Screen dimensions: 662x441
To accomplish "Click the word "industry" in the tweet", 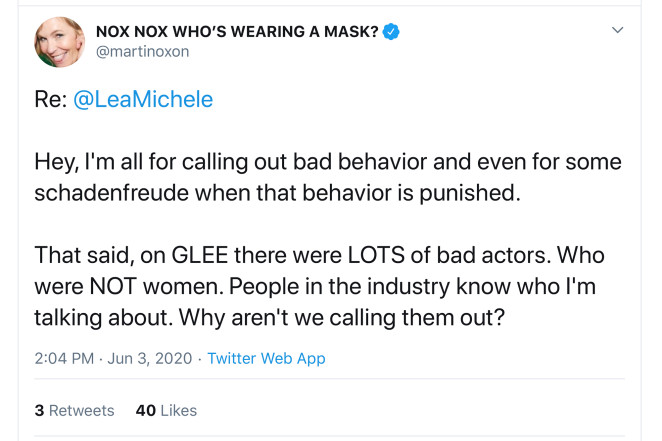I will pyautogui.click(x=408, y=287).
